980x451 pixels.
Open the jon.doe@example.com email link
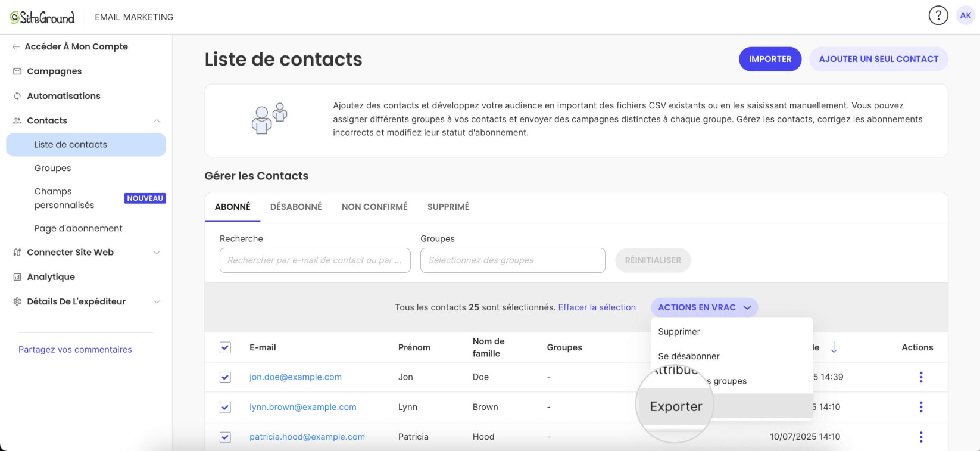(295, 377)
